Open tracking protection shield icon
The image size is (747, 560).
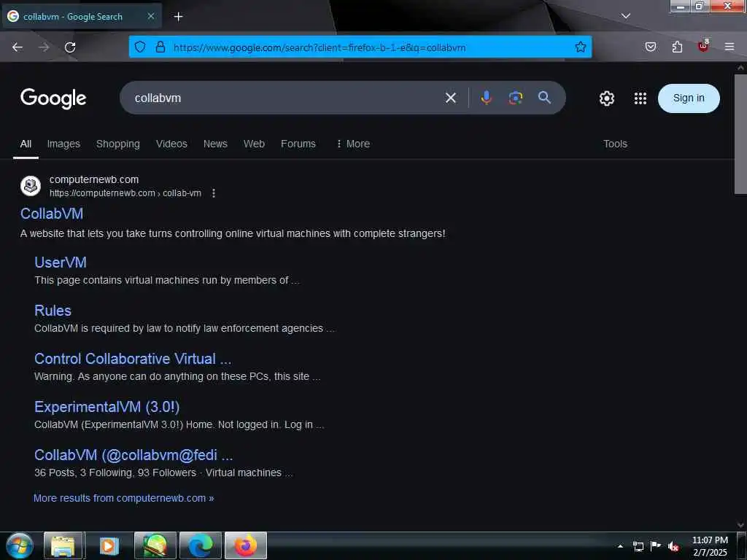tap(139, 47)
